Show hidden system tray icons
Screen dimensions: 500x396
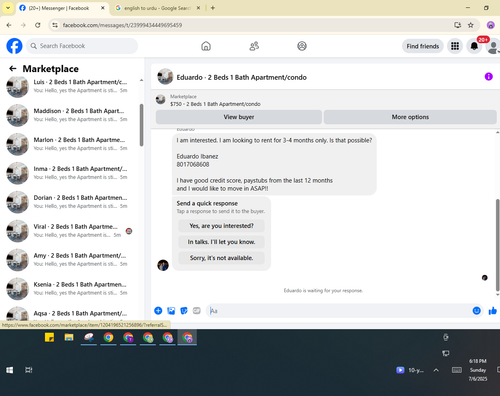436,370
